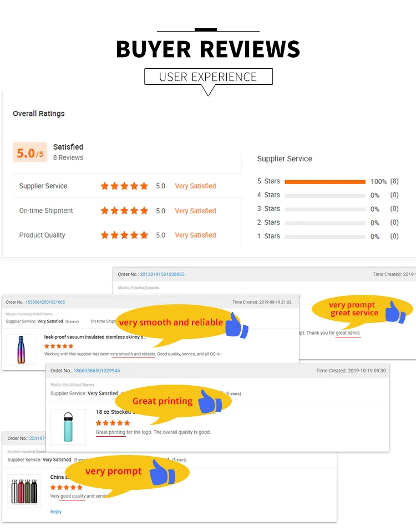Select the On-time Shipment rating row
Viewport: 416px width, 532px height.
(x=126, y=211)
